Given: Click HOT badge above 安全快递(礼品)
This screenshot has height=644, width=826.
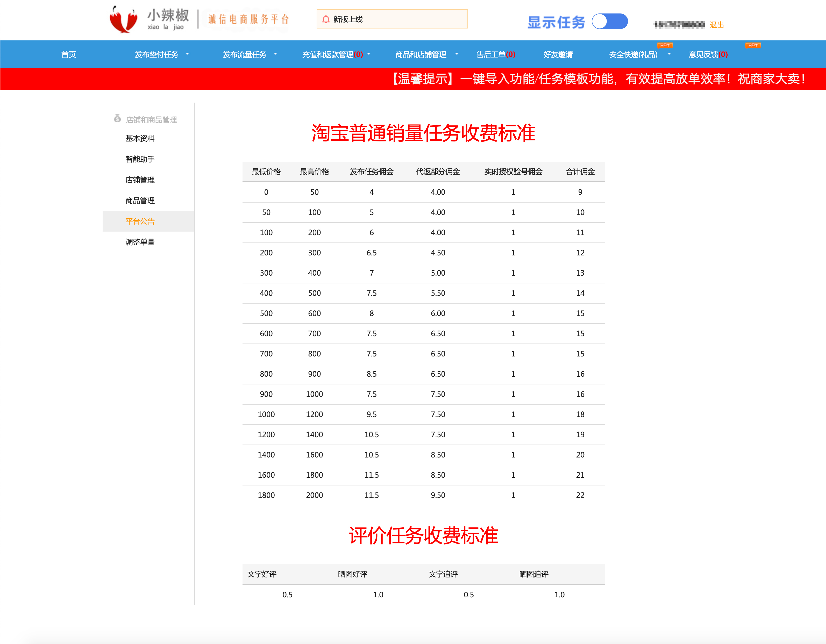Looking at the screenshot, I should click(x=665, y=45).
